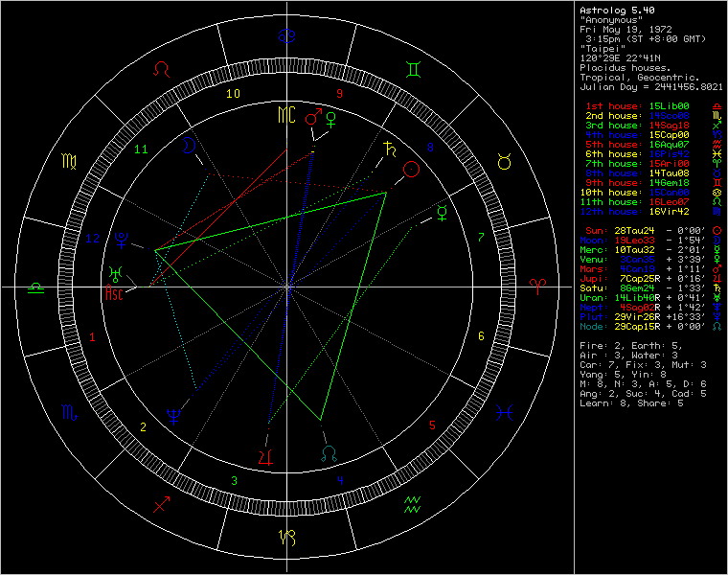Click the Cancer sign glyph on the wheel's outer ring
Viewport: 728px width, 575px height.
[x=287, y=35]
